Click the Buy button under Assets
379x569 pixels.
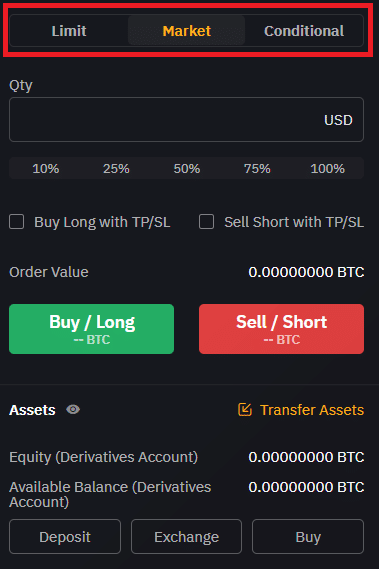coord(308,536)
